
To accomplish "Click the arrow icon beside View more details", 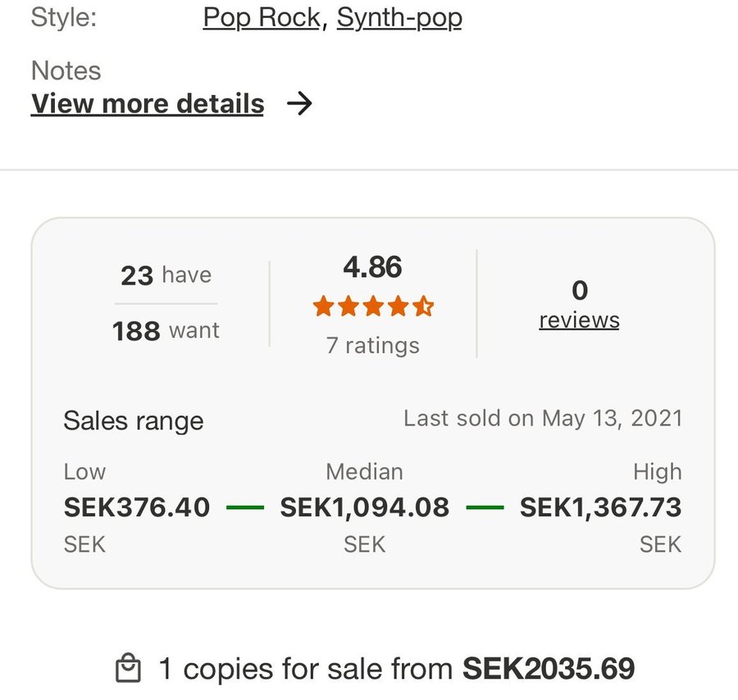I will 300,104.
